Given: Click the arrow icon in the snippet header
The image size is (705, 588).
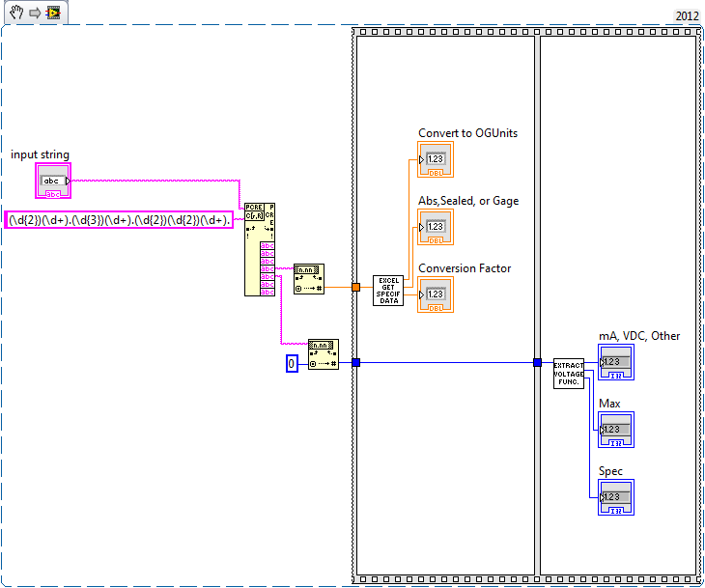Looking at the screenshot, I should click(34, 13).
